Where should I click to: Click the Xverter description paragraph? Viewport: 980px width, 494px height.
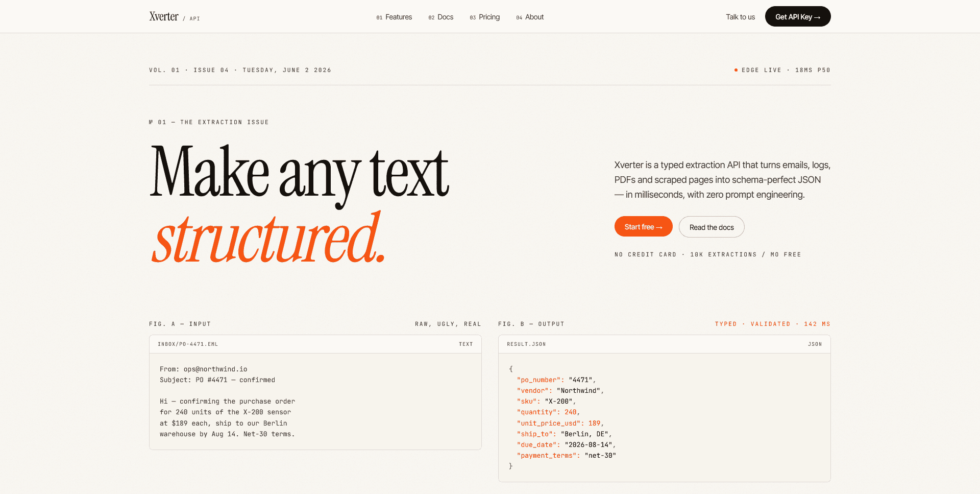pyautogui.click(x=722, y=180)
